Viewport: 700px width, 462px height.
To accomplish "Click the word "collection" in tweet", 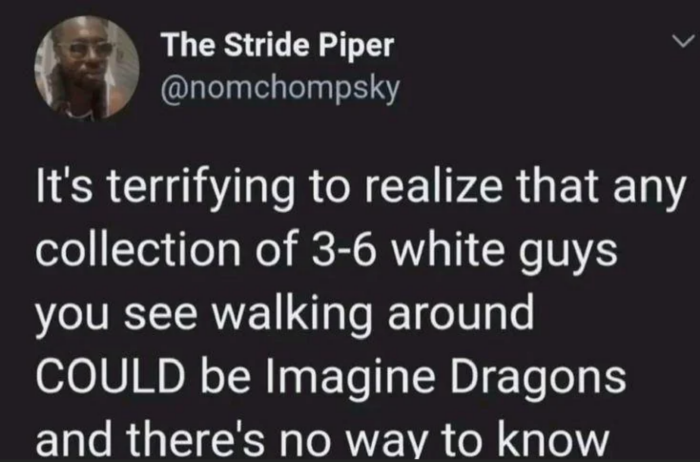I will (x=138, y=250).
